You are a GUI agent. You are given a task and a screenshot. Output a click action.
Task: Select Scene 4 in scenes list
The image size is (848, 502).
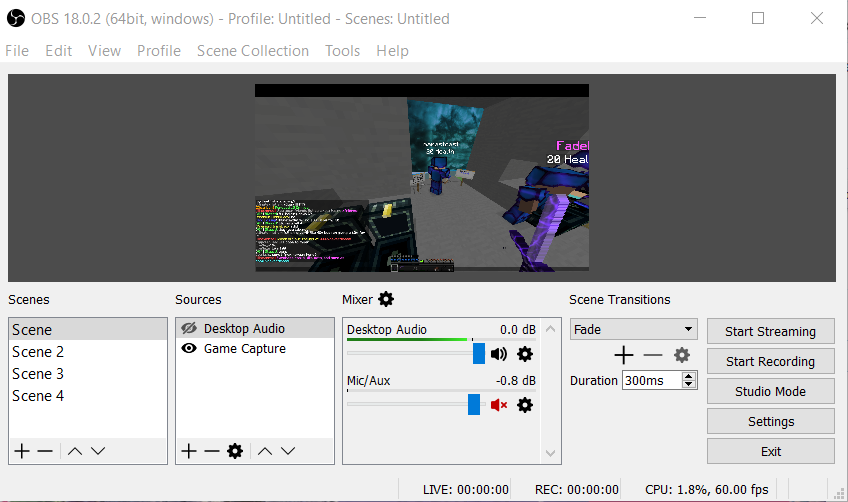tap(88, 396)
